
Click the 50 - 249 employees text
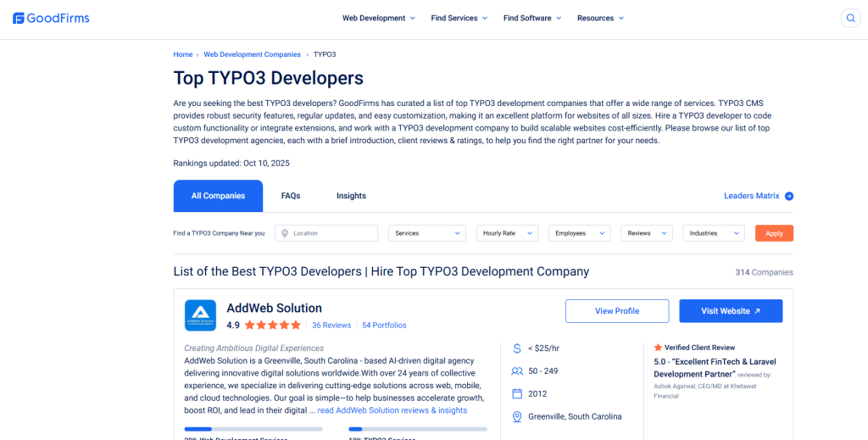(543, 371)
